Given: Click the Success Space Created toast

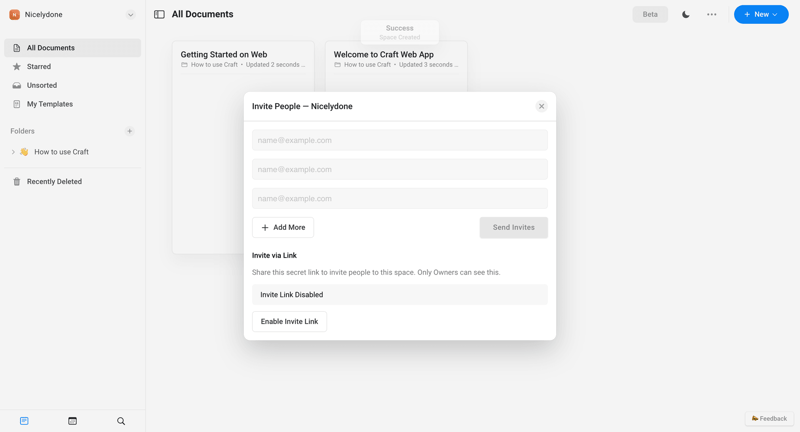Looking at the screenshot, I should [399, 32].
